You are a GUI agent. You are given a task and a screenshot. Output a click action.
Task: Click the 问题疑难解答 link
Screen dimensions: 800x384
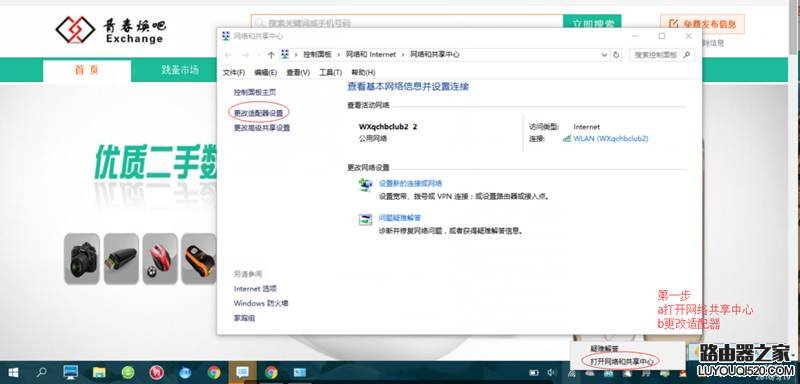pos(400,218)
